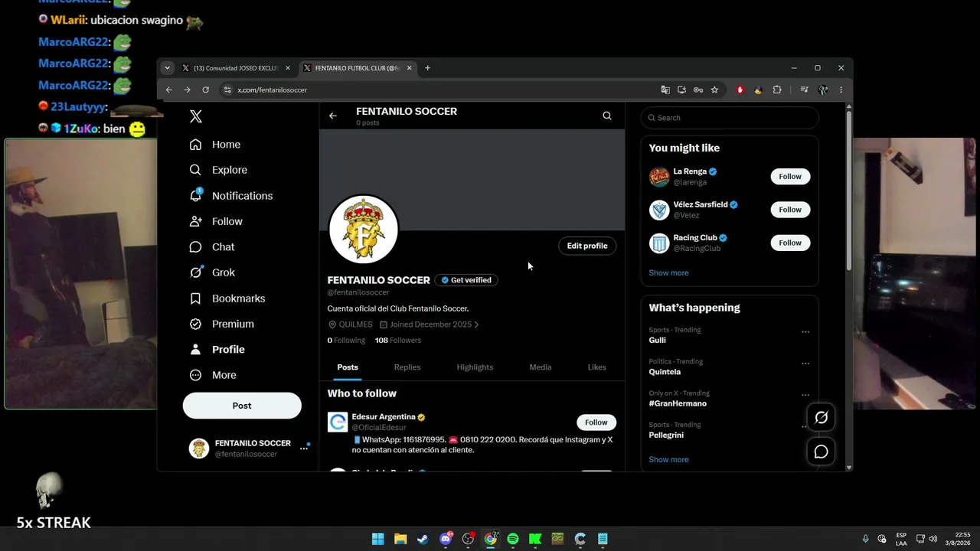The width and height of the screenshot is (980, 551).
Task: Open Steam from the taskbar
Action: (x=423, y=539)
